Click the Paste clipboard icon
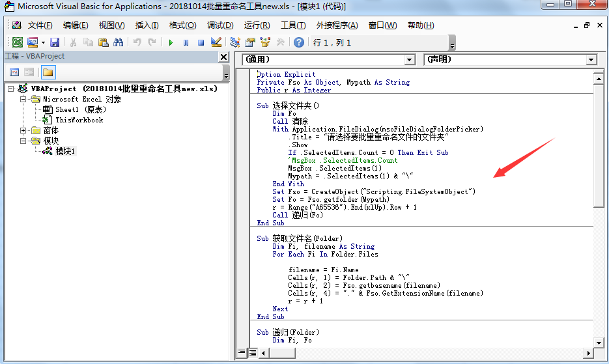The height and width of the screenshot is (364, 609). [103, 42]
